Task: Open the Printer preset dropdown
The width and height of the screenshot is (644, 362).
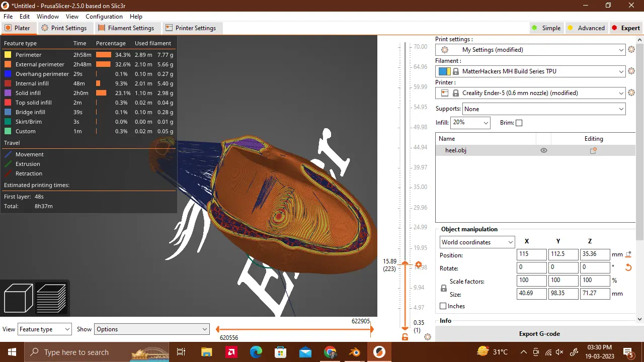Action: pyautogui.click(x=530, y=93)
